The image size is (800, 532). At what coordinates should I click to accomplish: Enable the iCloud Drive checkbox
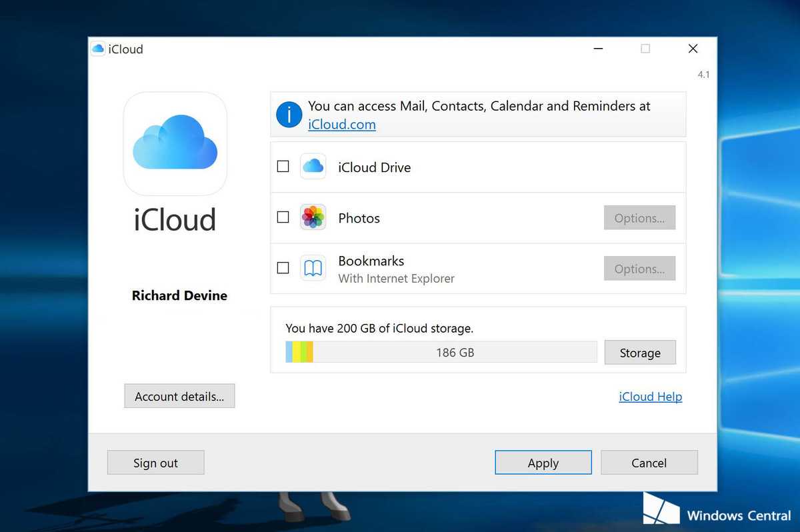tap(283, 166)
